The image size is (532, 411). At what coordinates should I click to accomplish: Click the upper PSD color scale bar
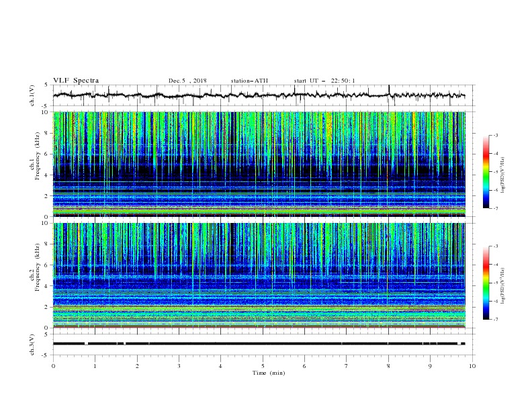tap(486, 172)
